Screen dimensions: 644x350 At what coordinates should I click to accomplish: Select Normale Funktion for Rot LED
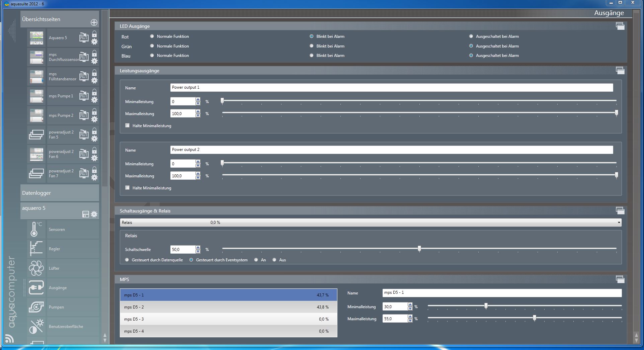pyautogui.click(x=152, y=36)
